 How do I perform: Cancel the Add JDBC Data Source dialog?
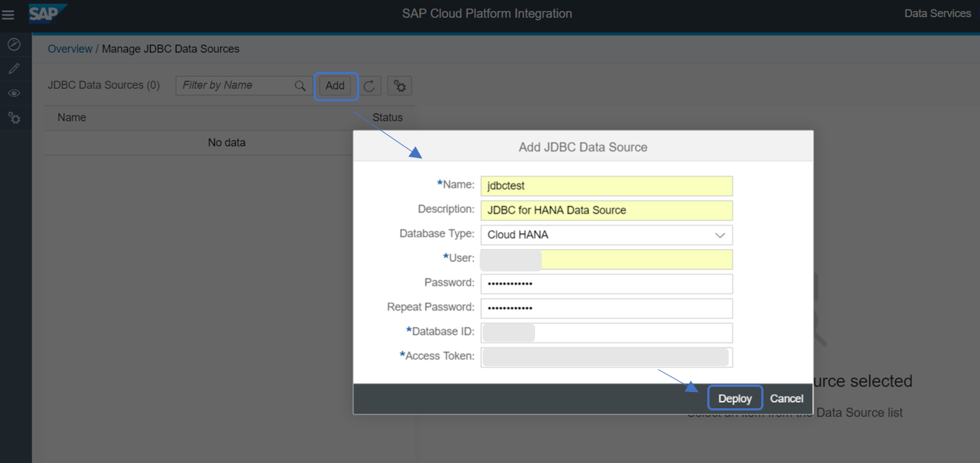pyautogui.click(x=786, y=398)
